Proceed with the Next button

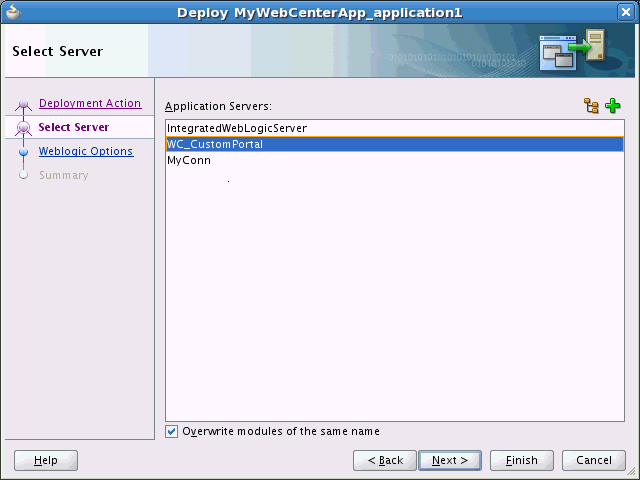(x=450, y=460)
